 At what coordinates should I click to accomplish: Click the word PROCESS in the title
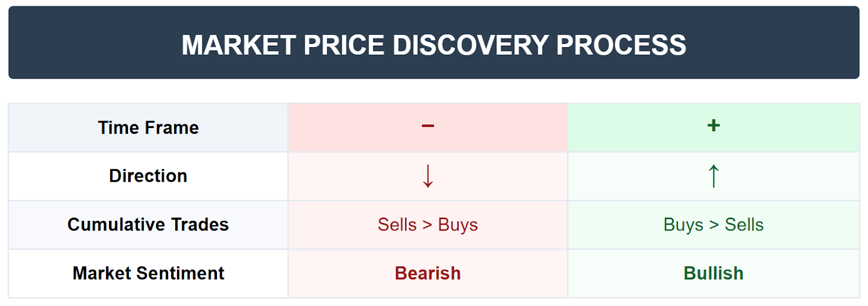(x=621, y=45)
